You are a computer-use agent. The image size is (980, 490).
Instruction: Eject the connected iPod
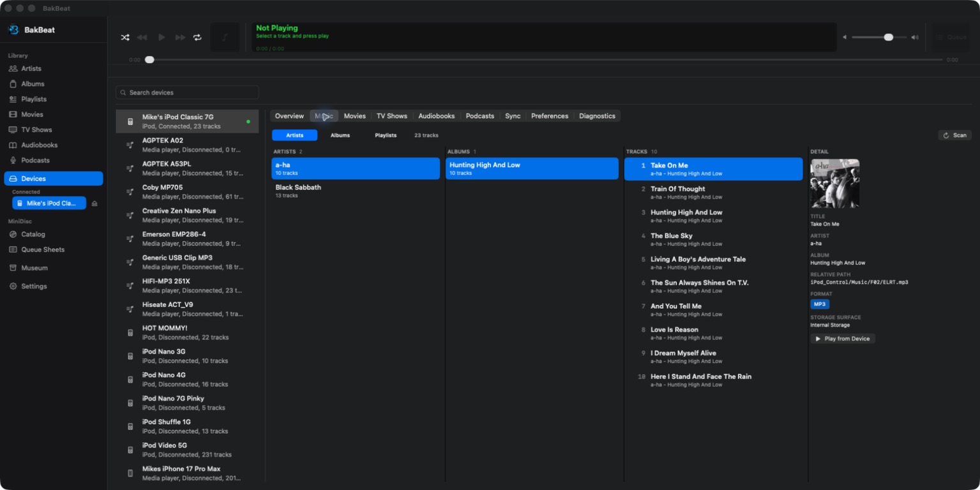pos(94,204)
